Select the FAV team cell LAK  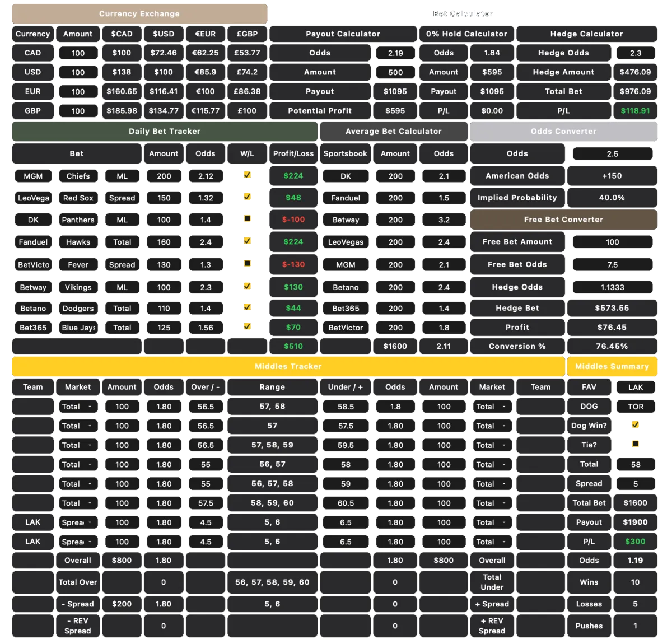coord(635,388)
